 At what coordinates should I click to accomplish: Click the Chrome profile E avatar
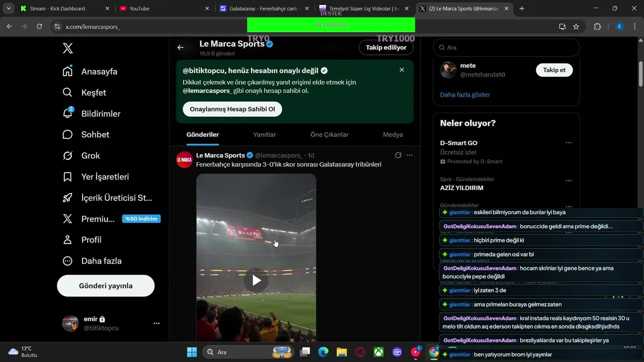pos(620,27)
